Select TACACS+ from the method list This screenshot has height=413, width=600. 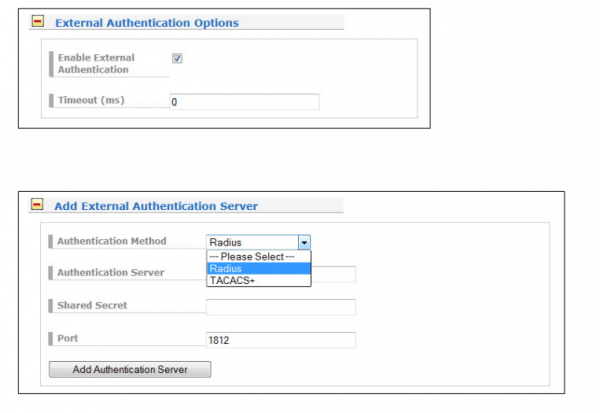click(259, 280)
